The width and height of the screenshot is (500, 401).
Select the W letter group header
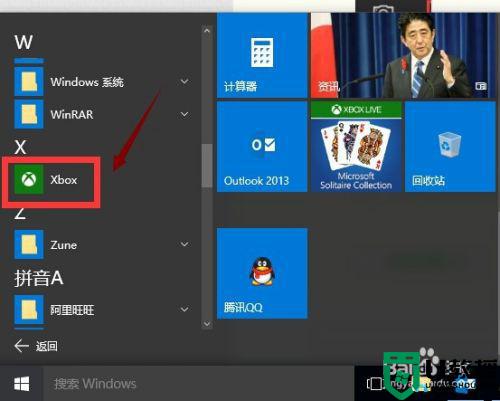point(23,42)
